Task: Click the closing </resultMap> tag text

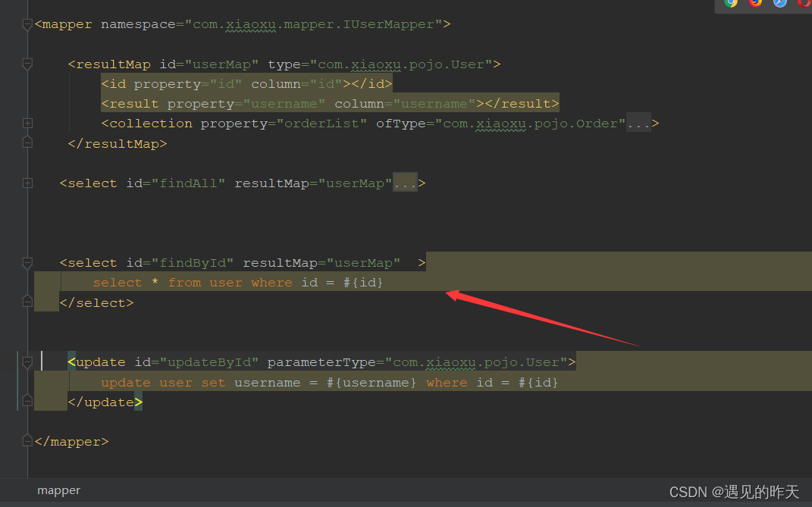Action: point(118,143)
